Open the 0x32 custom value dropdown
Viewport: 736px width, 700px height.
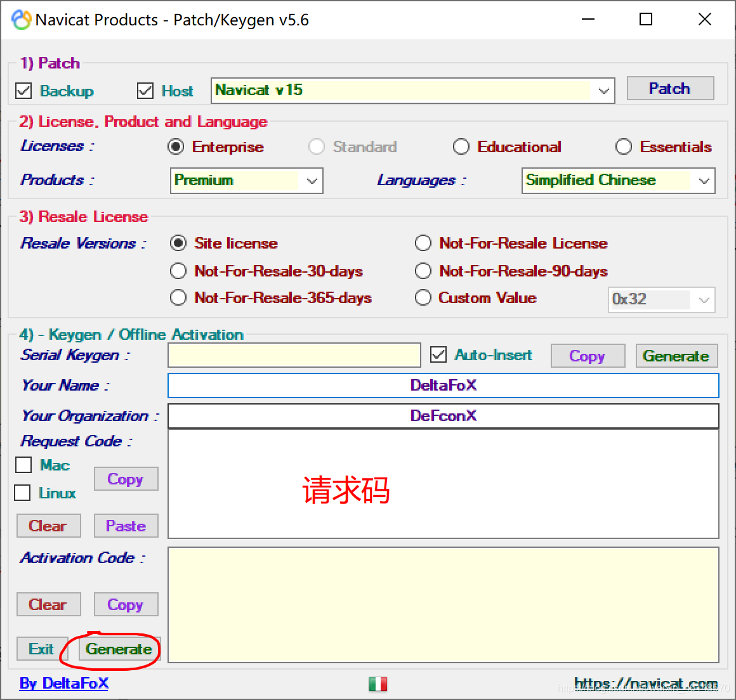click(661, 299)
